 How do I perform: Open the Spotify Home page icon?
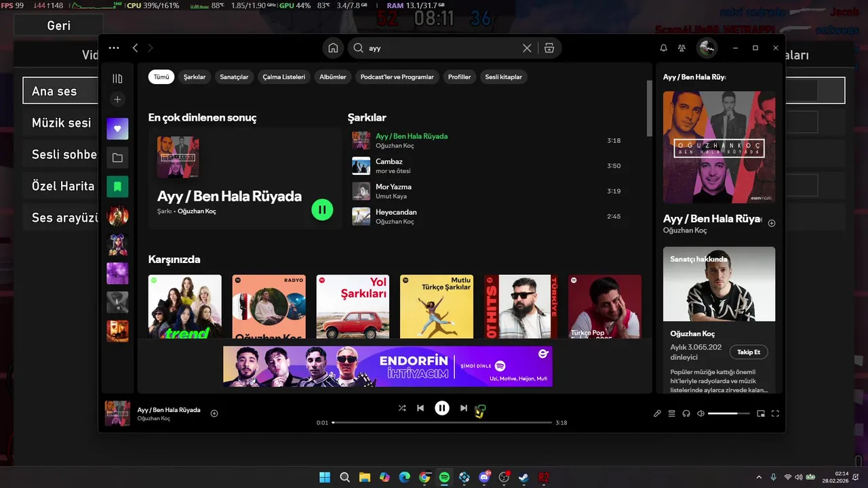tap(333, 48)
